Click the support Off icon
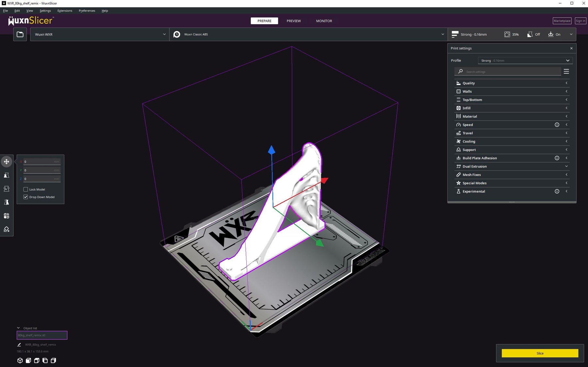 click(x=530, y=34)
